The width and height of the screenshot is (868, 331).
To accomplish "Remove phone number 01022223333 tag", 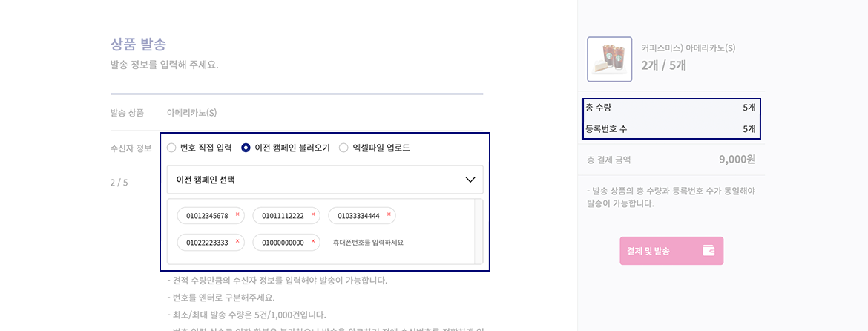I will (x=237, y=241).
